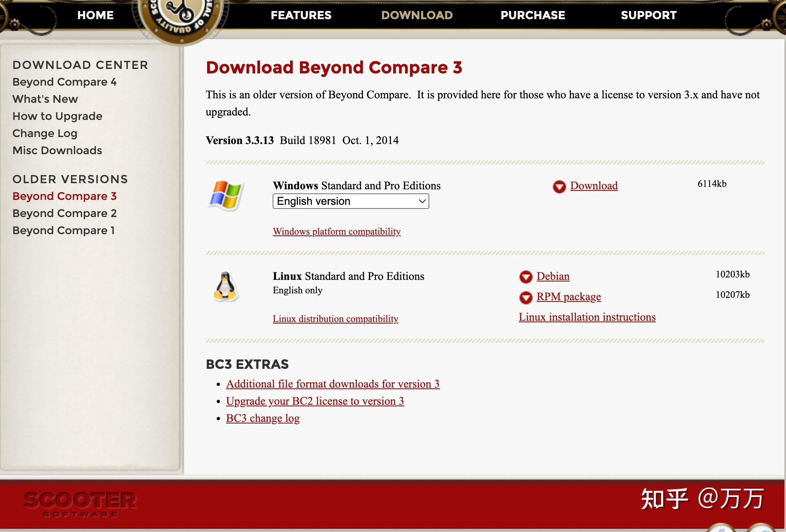Open Upgrade your BC2 license link
Viewport: 786px width, 532px height.
[x=315, y=401]
